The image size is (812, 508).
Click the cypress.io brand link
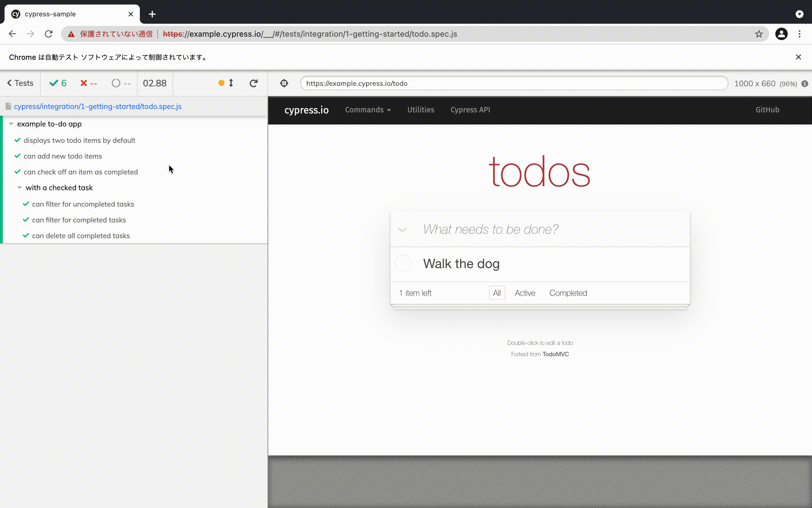pyautogui.click(x=306, y=110)
